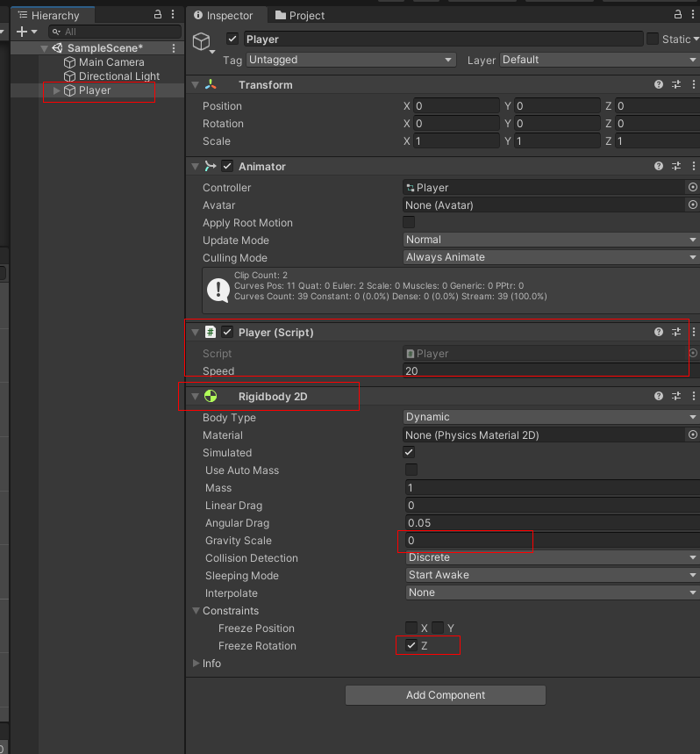Click the Position X field

click(x=456, y=106)
